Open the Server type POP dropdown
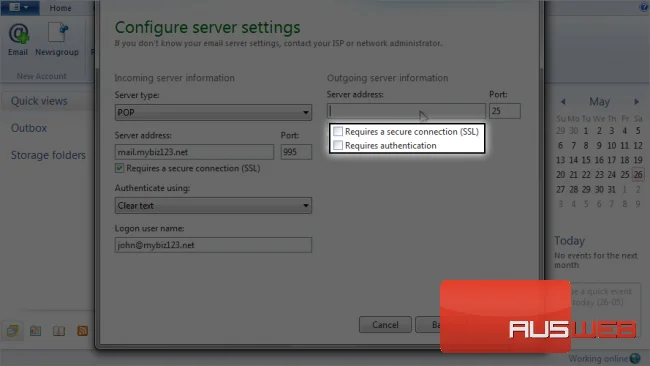The height and width of the screenshot is (366, 650). 213,112
